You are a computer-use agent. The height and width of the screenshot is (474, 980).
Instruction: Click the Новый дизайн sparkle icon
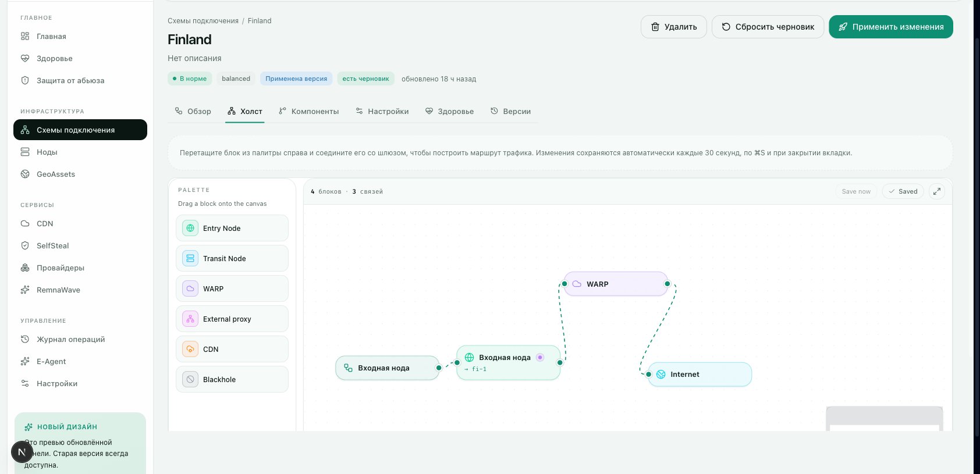29,427
